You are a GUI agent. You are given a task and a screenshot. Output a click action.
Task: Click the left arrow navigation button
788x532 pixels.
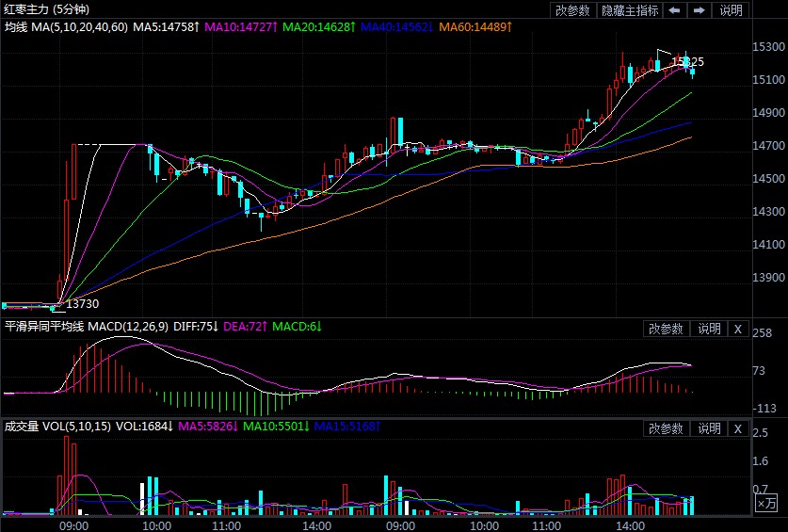[x=675, y=10]
